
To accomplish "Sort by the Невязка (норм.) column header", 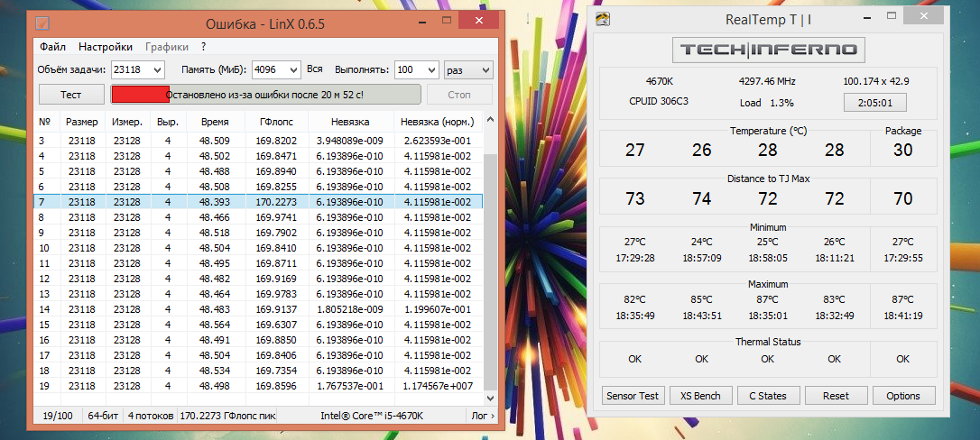I will click(x=438, y=122).
